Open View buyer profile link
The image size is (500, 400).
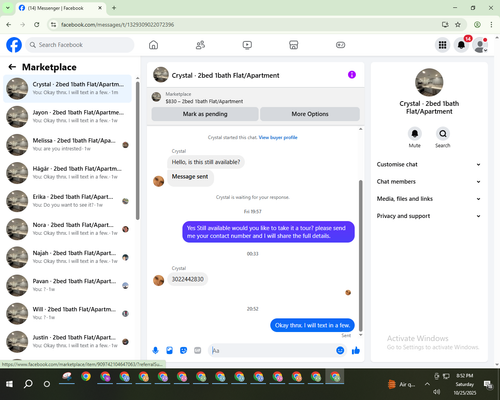[278, 137]
